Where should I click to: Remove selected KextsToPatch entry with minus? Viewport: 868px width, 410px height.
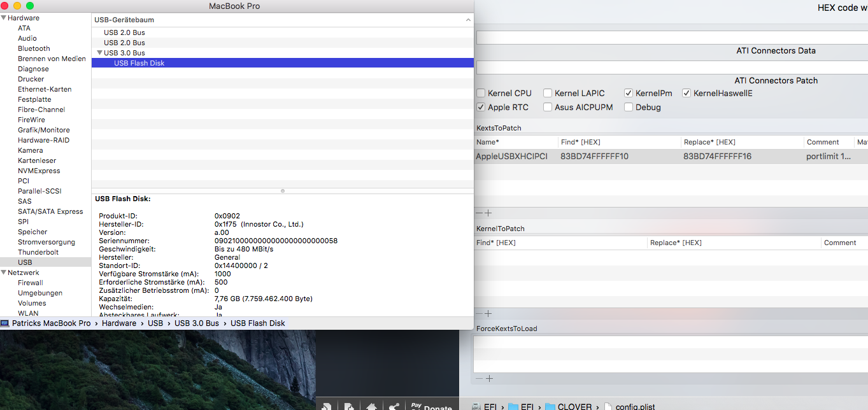pyautogui.click(x=480, y=213)
